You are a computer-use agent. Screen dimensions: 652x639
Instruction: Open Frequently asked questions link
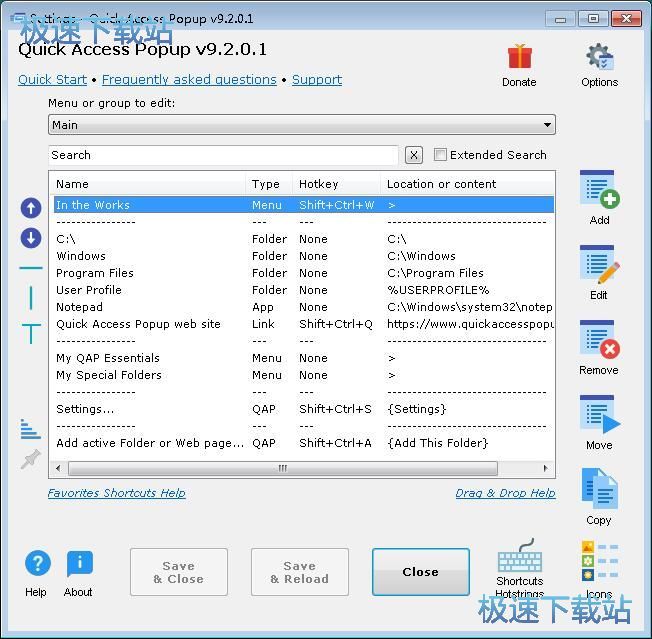point(189,79)
